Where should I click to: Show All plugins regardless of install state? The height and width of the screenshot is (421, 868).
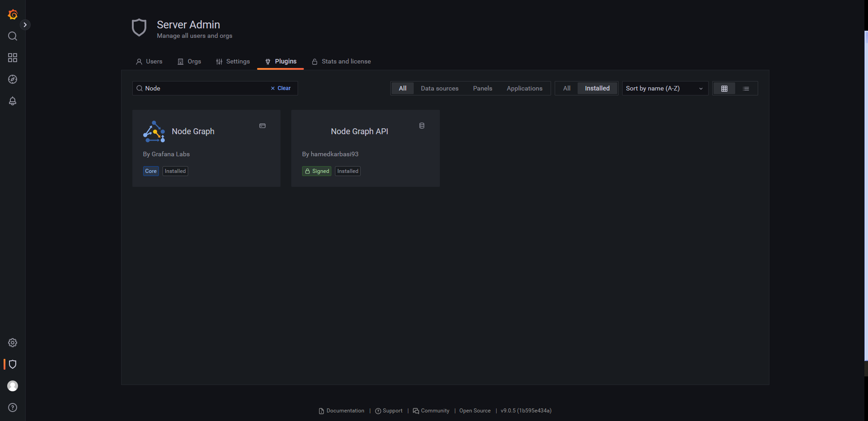[567, 88]
